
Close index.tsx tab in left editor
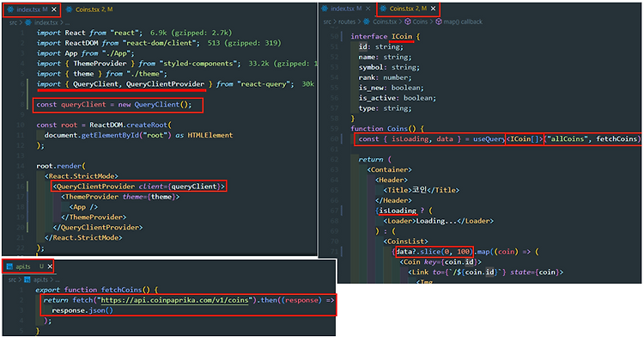coord(54,9)
